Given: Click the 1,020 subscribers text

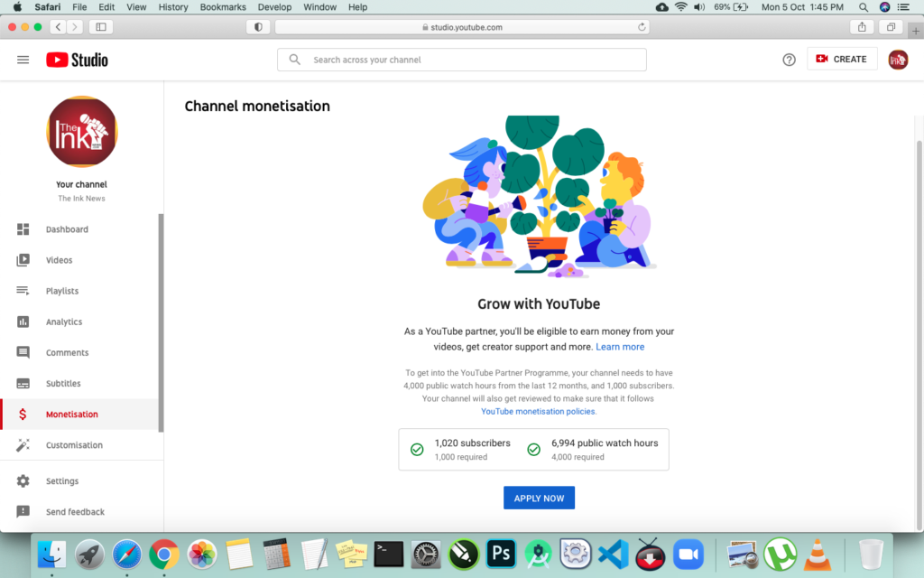Looking at the screenshot, I should tap(473, 443).
